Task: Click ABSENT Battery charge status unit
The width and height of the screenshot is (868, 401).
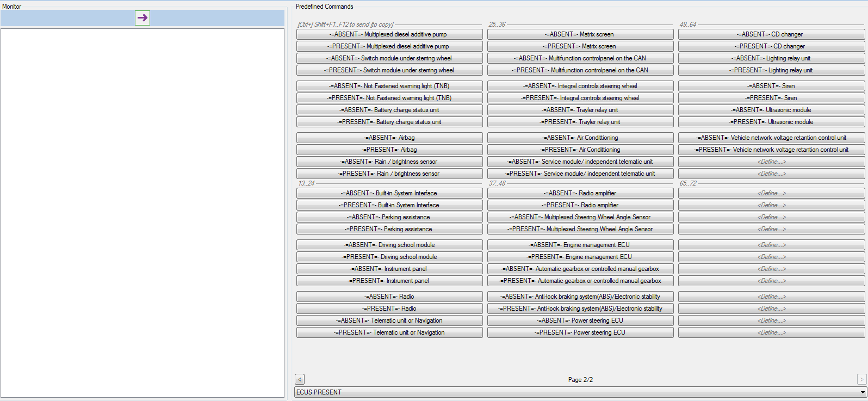Action: (389, 110)
